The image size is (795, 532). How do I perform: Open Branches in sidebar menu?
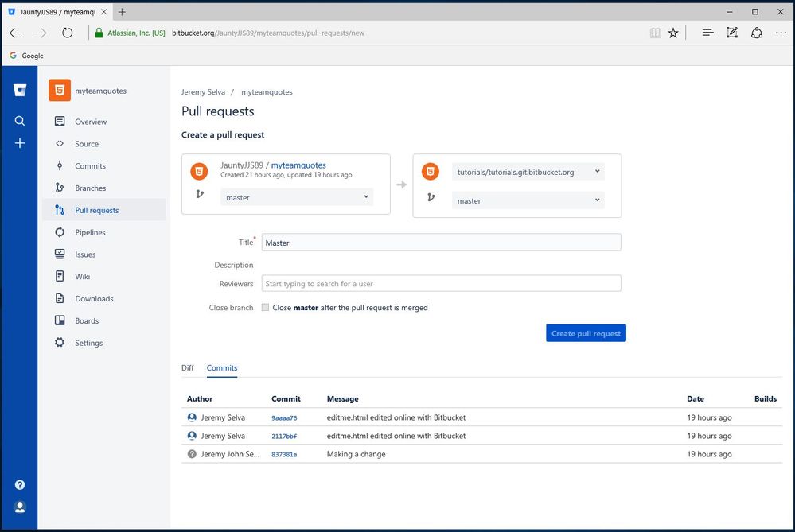point(90,188)
